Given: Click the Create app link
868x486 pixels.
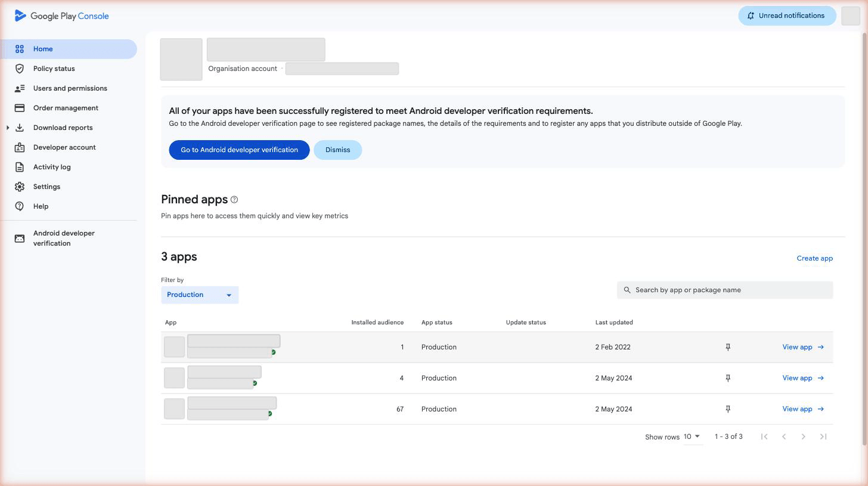Looking at the screenshot, I should click(814, 258).
